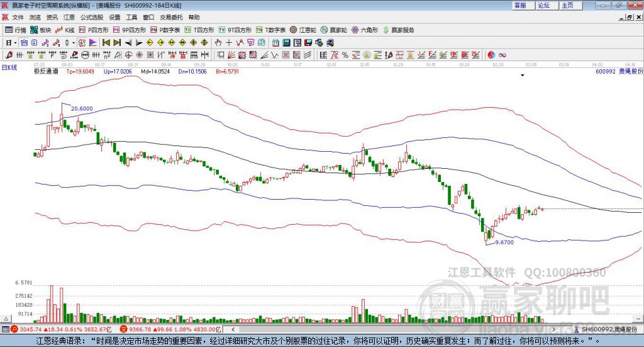Open the 帮助 menu
The height and width of the screenshot is (347, 644).
click(x=194, y=17)
